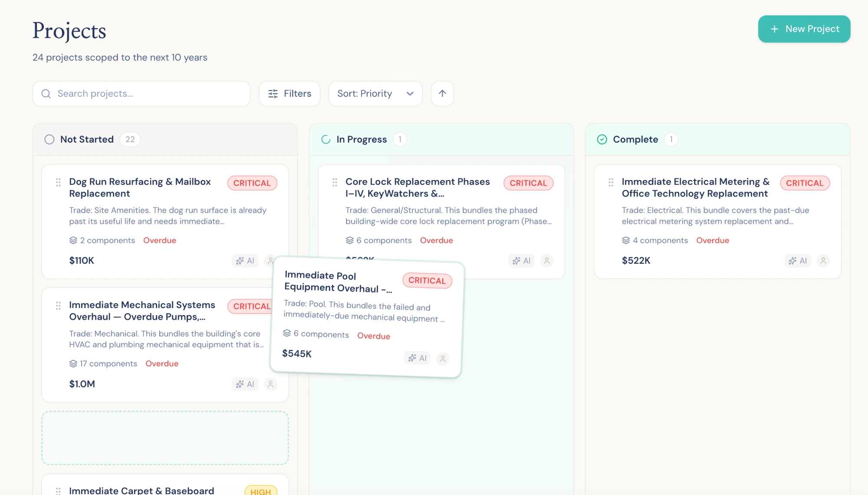This screenshot has width=868, height=495.
Task: Click the Not Started column circle icon
Action: pos(49,139)
